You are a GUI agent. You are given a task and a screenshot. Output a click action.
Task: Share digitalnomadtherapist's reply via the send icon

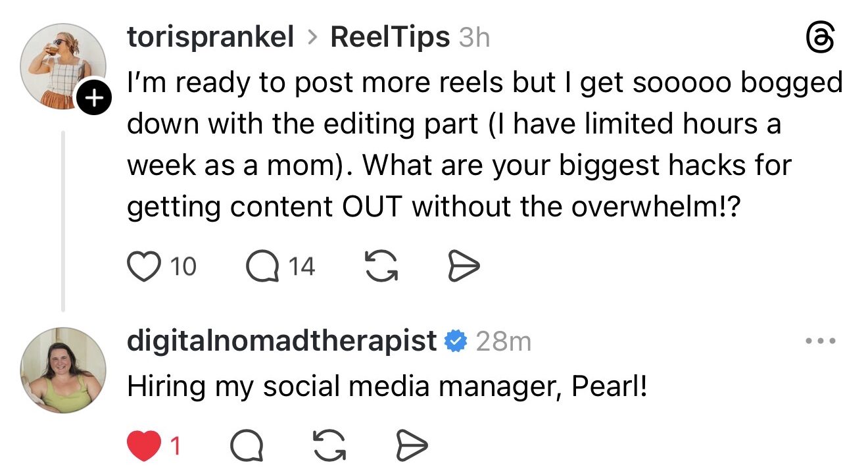(x=411, y=447)
